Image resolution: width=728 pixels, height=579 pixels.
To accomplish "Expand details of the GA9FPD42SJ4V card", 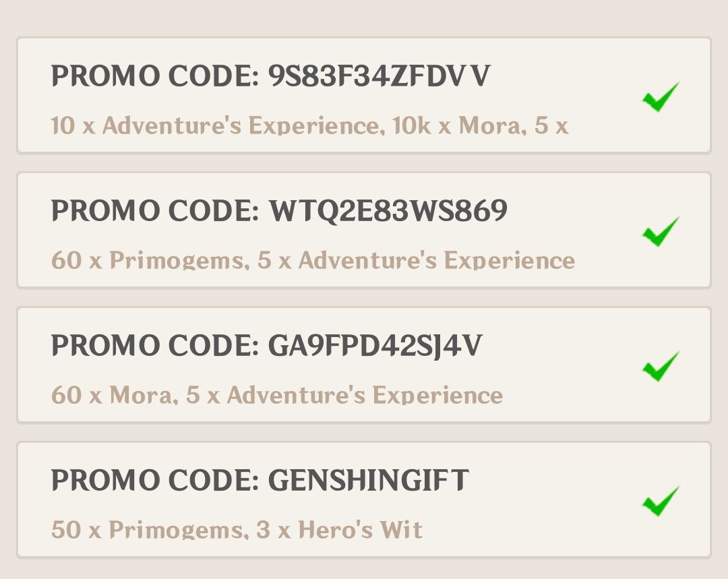I will (276, 395).
